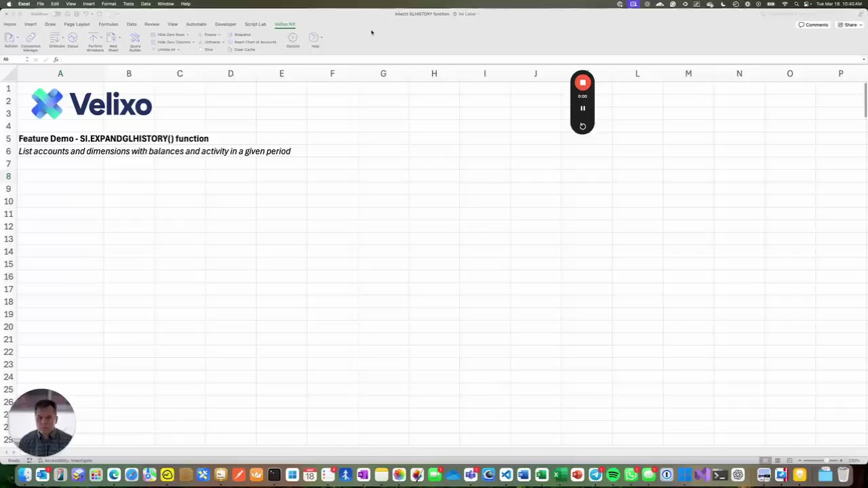
Task: Click the New Sheet icon
Action: point(113,41)
